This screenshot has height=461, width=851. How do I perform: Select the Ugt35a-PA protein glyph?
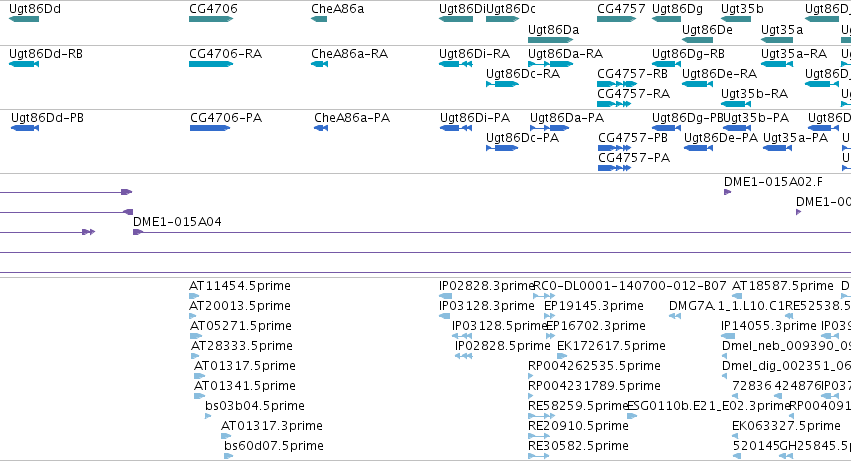pos(777,148)
